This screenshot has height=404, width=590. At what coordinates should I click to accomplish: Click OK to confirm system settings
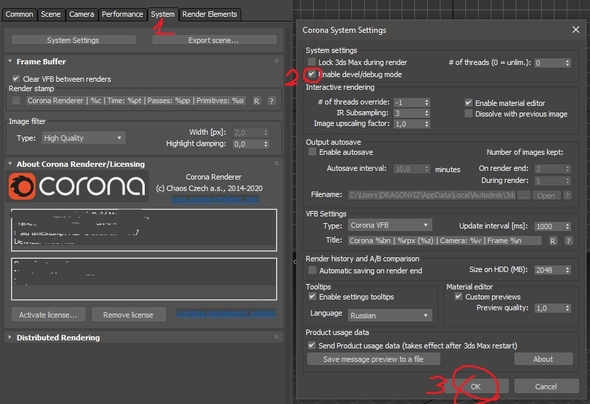476,386
